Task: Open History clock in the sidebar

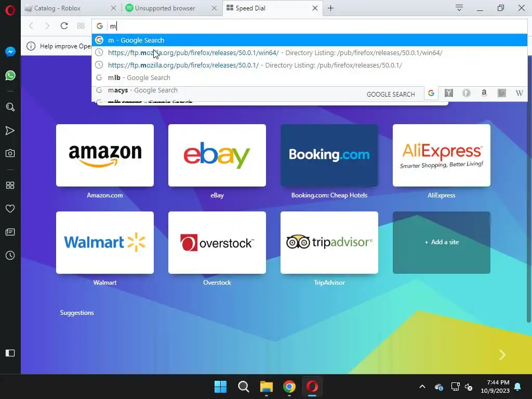Action: 10,256
